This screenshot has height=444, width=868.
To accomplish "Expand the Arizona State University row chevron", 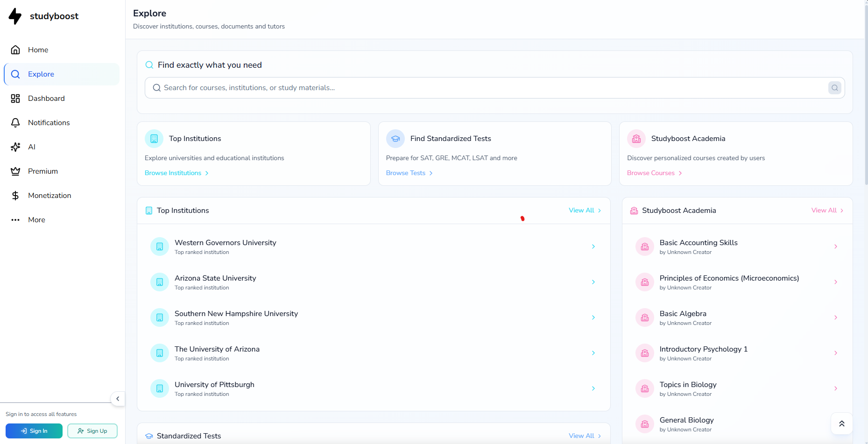I will coord(593,282).
